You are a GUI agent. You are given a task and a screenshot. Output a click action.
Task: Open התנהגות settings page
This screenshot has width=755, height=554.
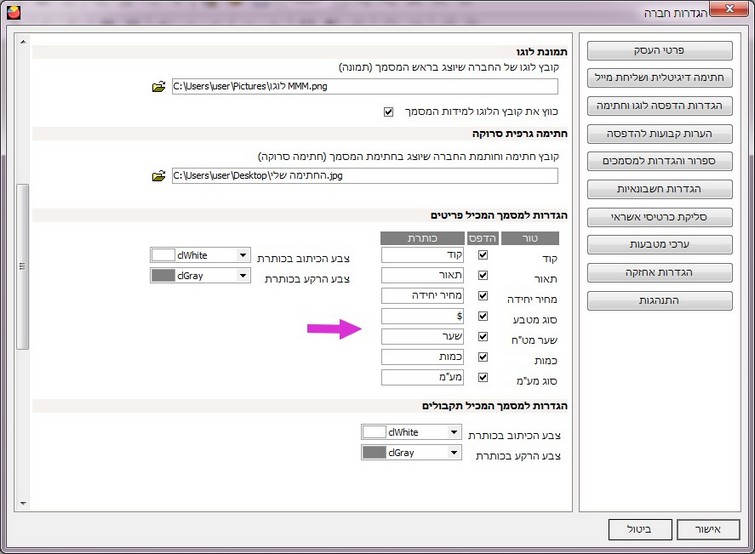pyautogui.click(x=660, y=300)
